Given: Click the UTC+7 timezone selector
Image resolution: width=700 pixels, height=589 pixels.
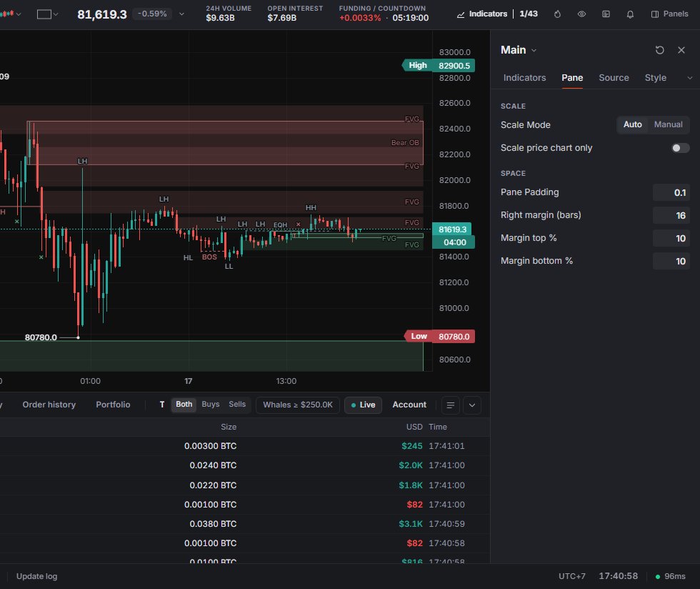Looking at the screenshot, I should click(x=572, y=576).
